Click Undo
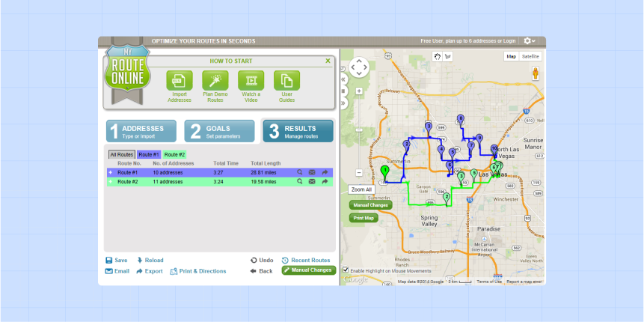 262,261
